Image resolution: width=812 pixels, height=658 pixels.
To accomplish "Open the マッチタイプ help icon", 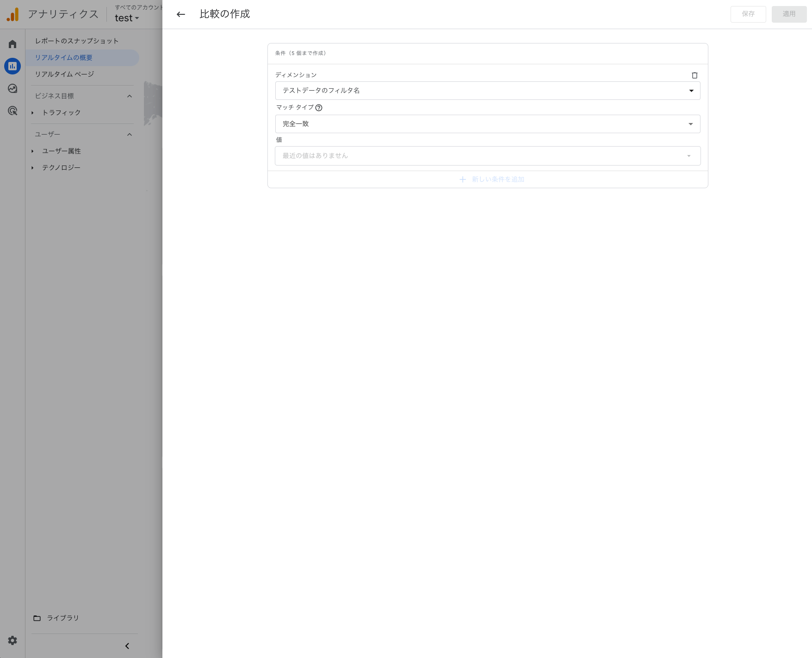I will click(x=320, y=108).
